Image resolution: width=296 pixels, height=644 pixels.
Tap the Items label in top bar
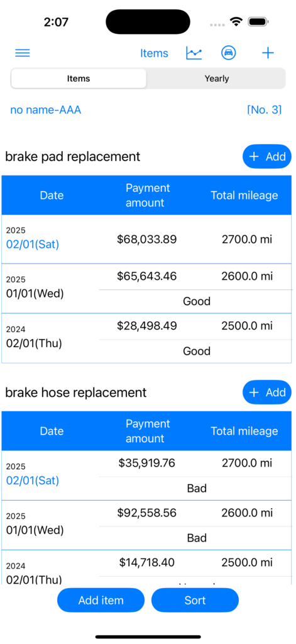click(x=154, y=53)
